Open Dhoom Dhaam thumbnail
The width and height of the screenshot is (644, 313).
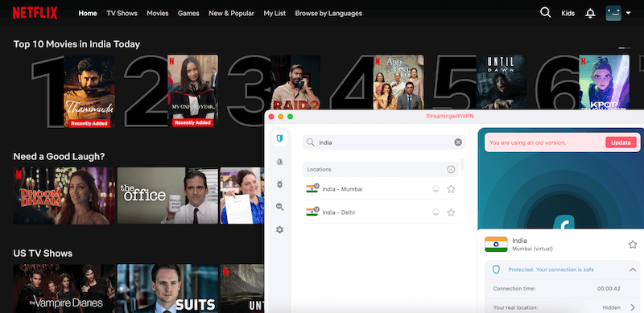pyautogui.click(x=64, y=196)
